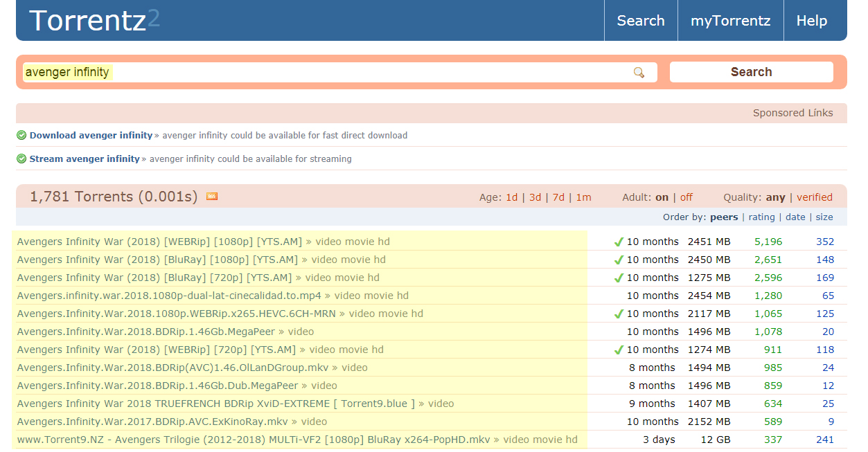Viewport: 868px width, 452px height.
Task: Open Avengers Infinity War BluRay 720p YTS.AM torrent
Action: pos(154,278)
